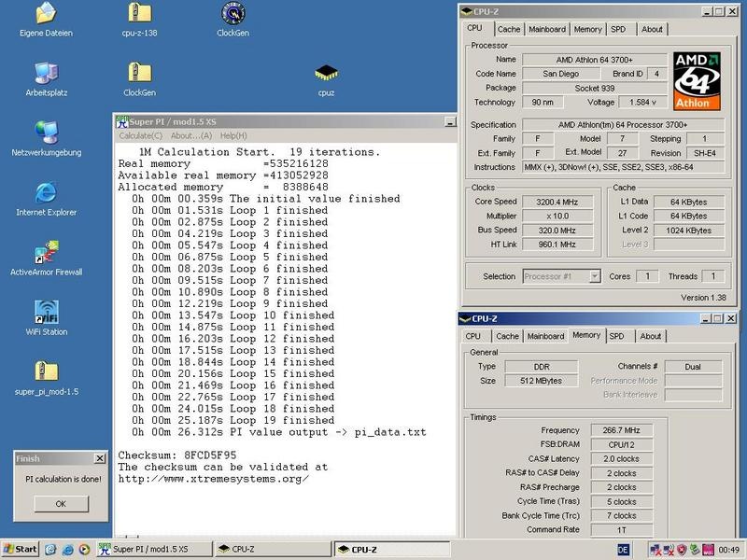Click the taskbar clock showing 00:49
The height and width of the screenshot is (560, 747).
coord(729,550)
